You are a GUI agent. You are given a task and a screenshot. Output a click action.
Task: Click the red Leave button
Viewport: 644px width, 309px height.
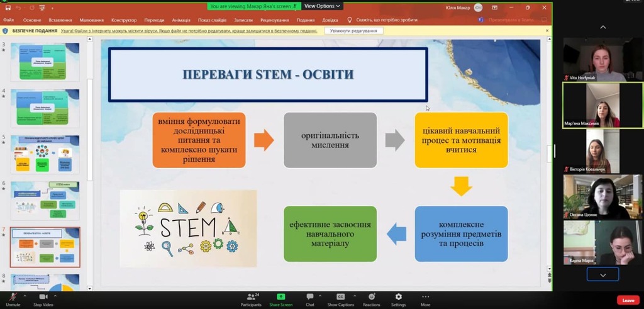pos(627,300)
